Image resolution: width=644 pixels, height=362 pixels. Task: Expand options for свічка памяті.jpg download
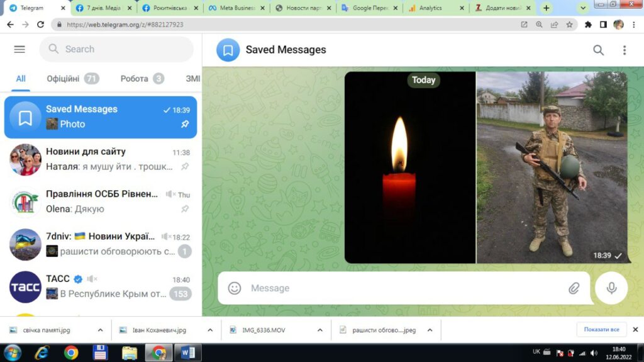[100, 330]
